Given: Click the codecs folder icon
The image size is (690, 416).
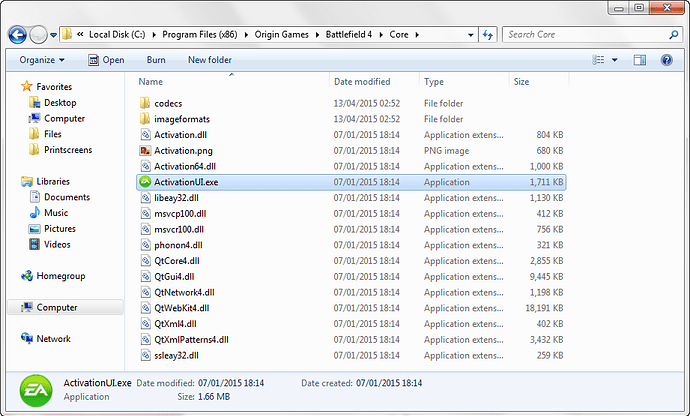Looking at the screenshot, I should click(x=145, y=103).
